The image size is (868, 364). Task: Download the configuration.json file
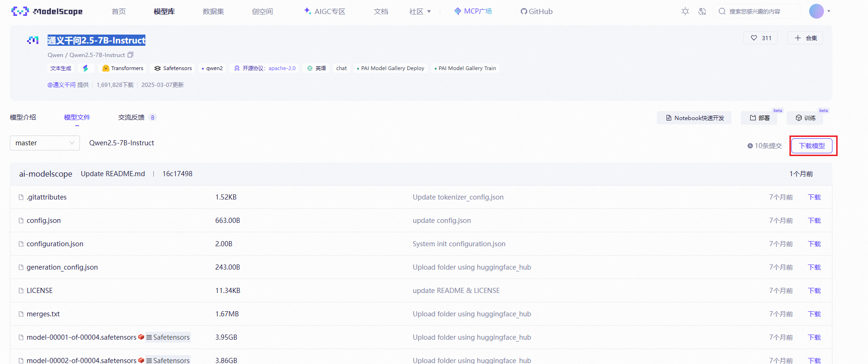point(814,244)
